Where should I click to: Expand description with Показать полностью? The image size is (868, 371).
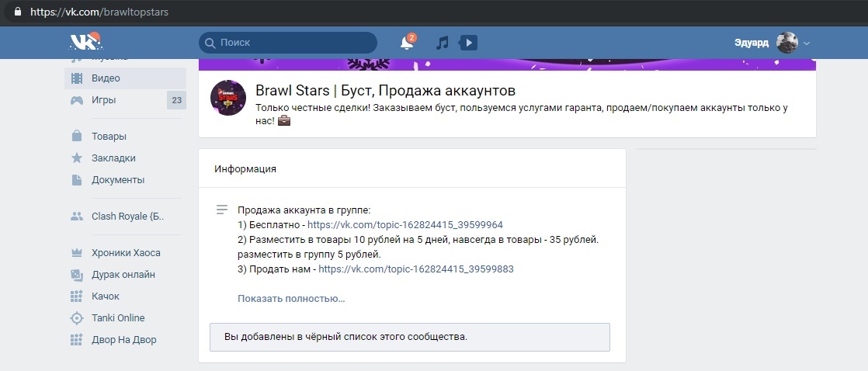coord(291,299)
